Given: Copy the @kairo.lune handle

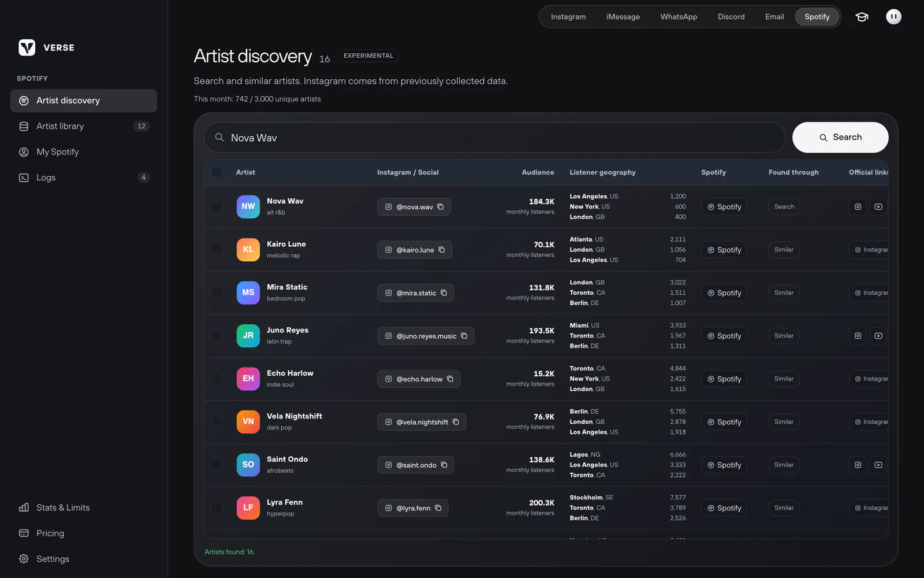Looking at the screenshot, I should [x=442, y=250].
